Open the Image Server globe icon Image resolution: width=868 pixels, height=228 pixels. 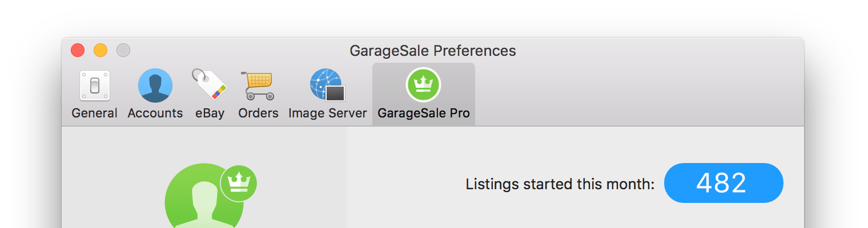328,85
